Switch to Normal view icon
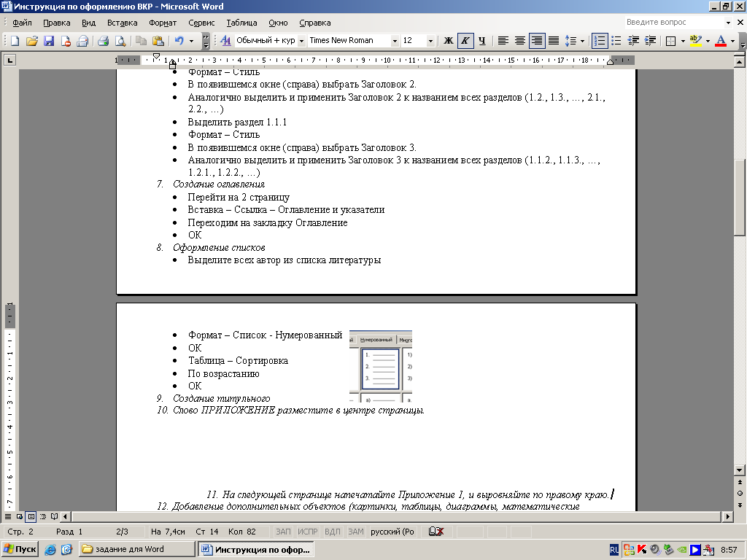Screen dimensions: 747x560 coord(8,516)
